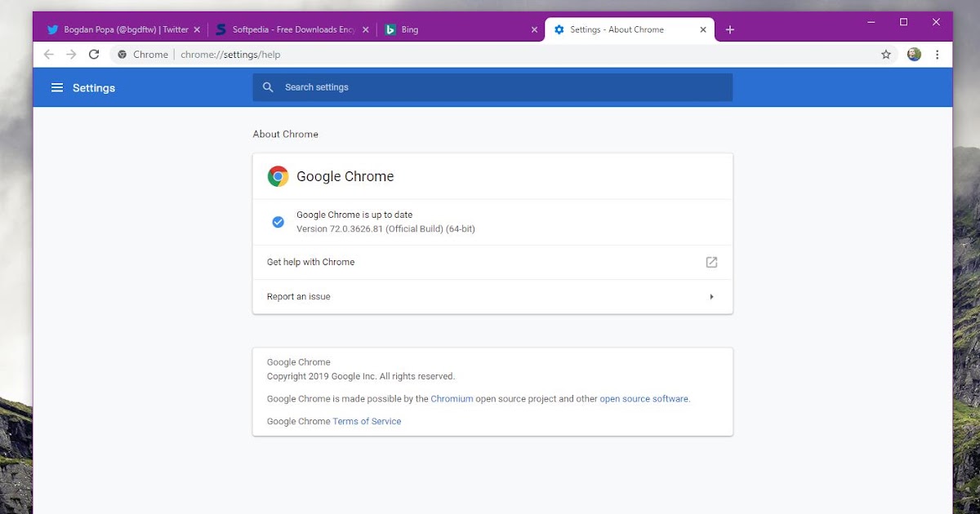Click the Version 72.0.3626.81 text
Image resolution: width=980 pixels, height=514 pixels.
(x=385, y=229)
